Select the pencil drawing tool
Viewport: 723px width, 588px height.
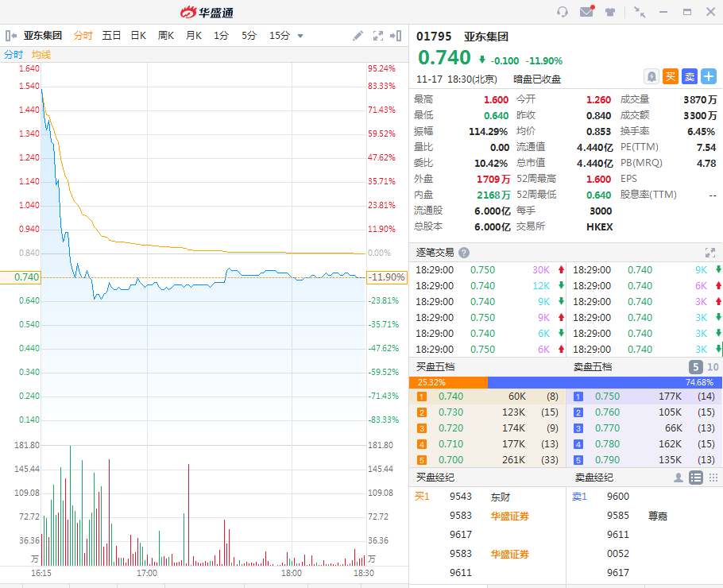[358, 36]
